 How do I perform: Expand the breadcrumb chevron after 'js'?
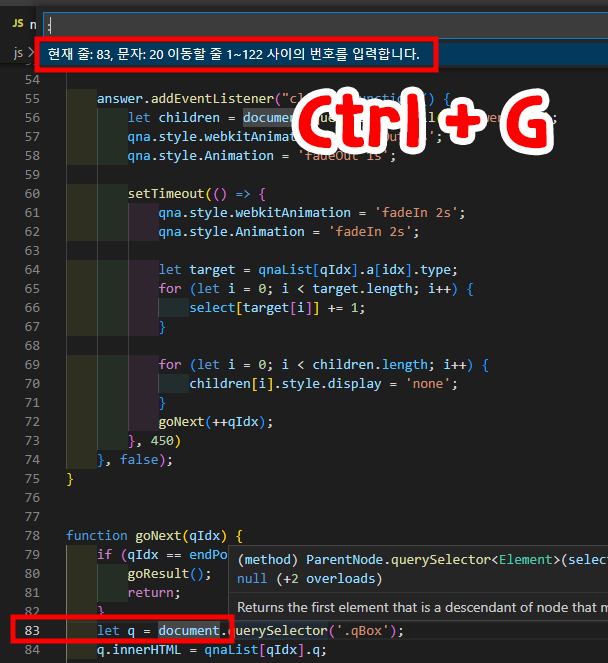click(31, 53)
